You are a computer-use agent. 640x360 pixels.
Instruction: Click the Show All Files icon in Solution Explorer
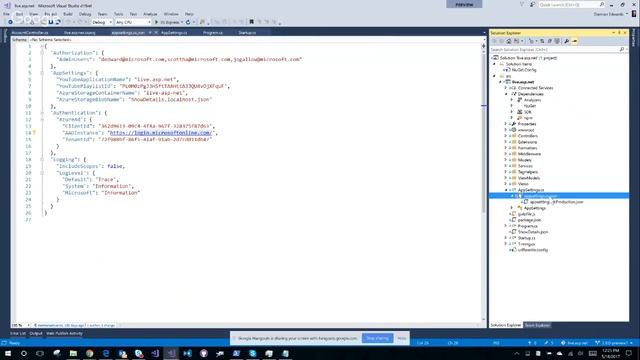pyautogui.click(x=557, y=41)
